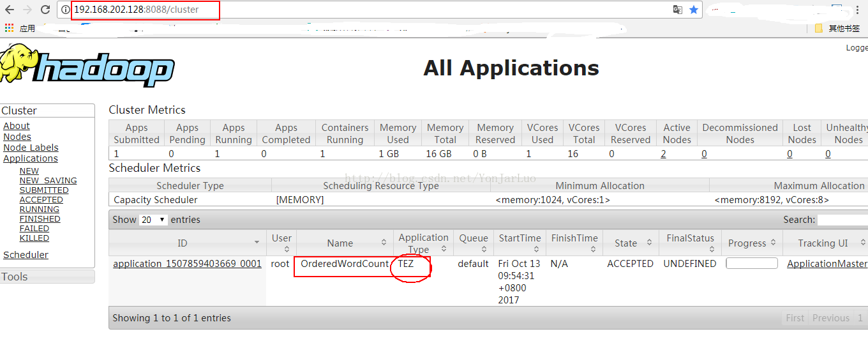868x343 pixels.
Task: Sort the table by the Queue column
Action: click(x=474, y=243)
